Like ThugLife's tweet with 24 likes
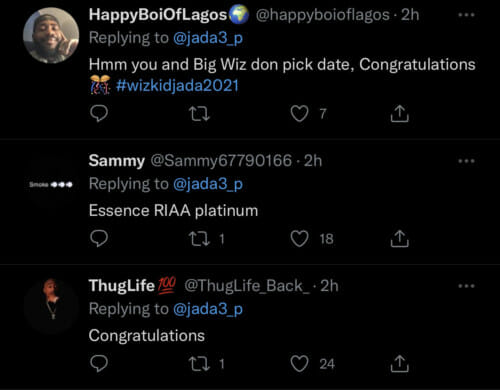The height and width of the screenshot is (390, 500). pyautogui.click(x=299, y=364)
